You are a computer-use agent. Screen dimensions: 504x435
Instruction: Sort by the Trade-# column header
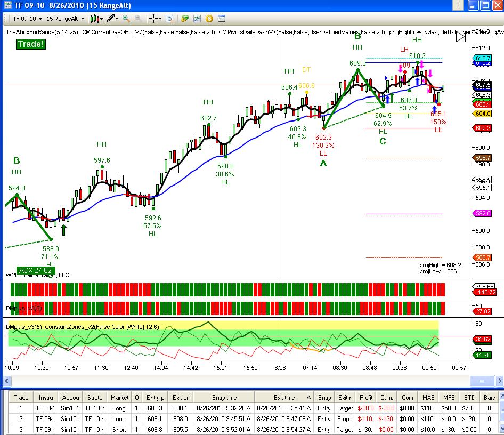[21, 398]
